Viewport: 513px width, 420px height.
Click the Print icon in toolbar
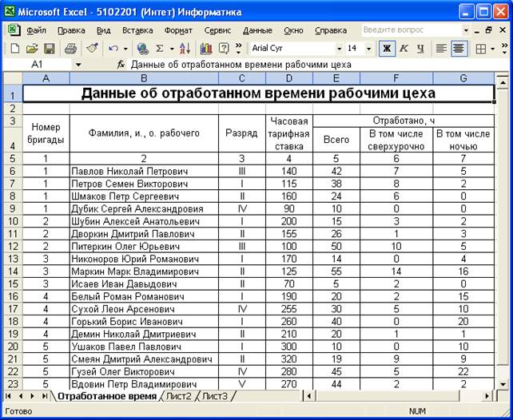pos(70,49)
